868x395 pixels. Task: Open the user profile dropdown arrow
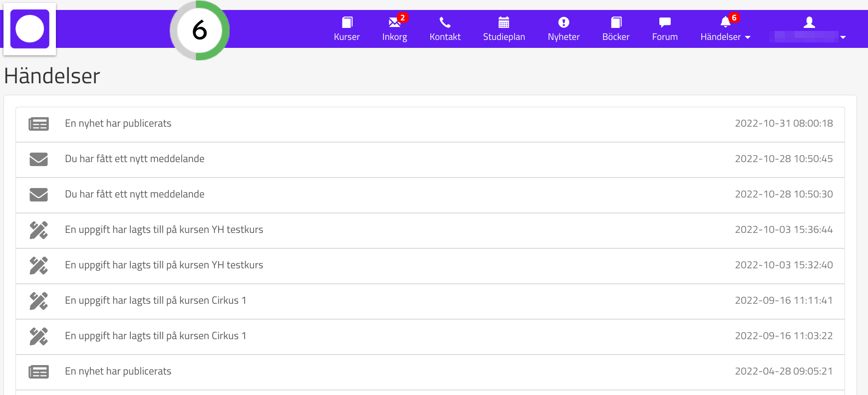click(x=843, y=37)
